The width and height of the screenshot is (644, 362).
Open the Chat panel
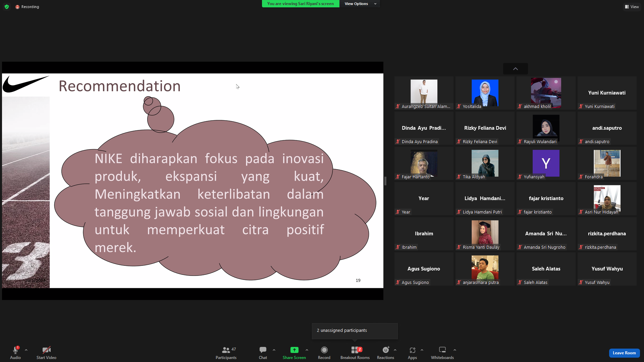[x=263, y=353]
